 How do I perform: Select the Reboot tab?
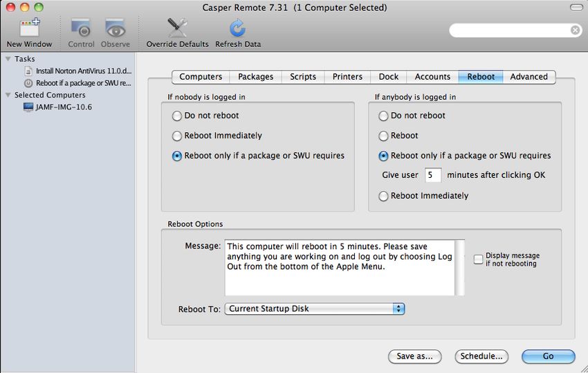[x=481, y=77]
